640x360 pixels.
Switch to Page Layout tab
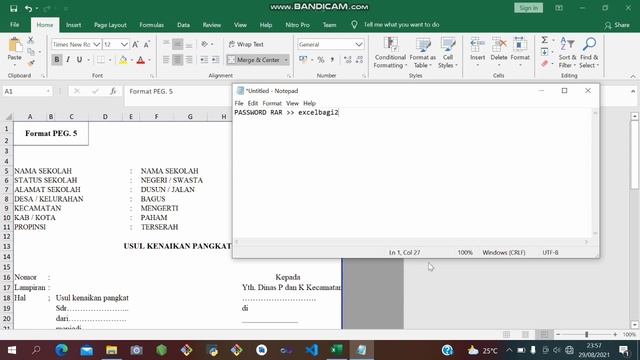pos(110,25)
